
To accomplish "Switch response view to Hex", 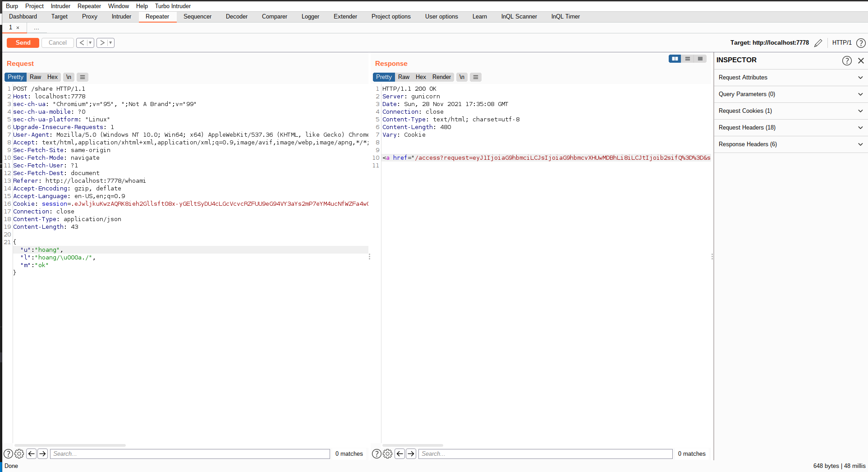I will [x=421, y=77].
